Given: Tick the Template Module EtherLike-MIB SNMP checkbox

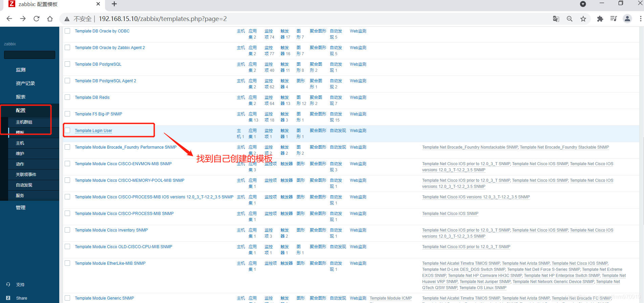Looking at the screenshot, I should point(67,263).
